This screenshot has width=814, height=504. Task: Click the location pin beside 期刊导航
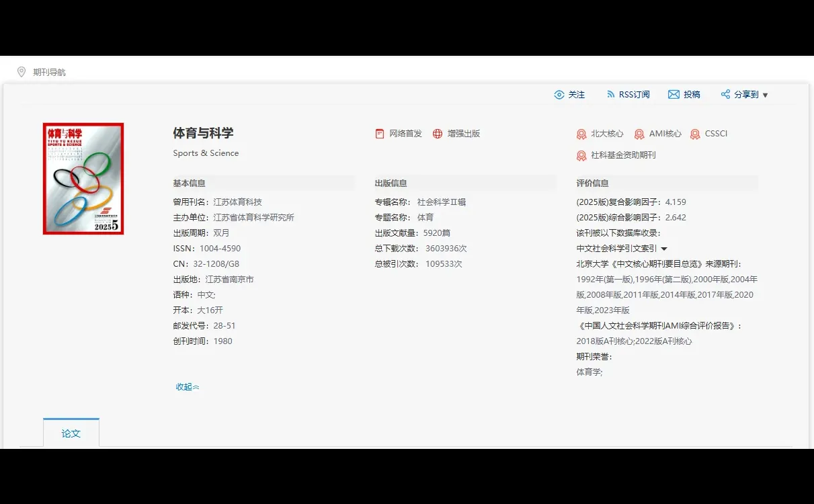tap(21, 72)
